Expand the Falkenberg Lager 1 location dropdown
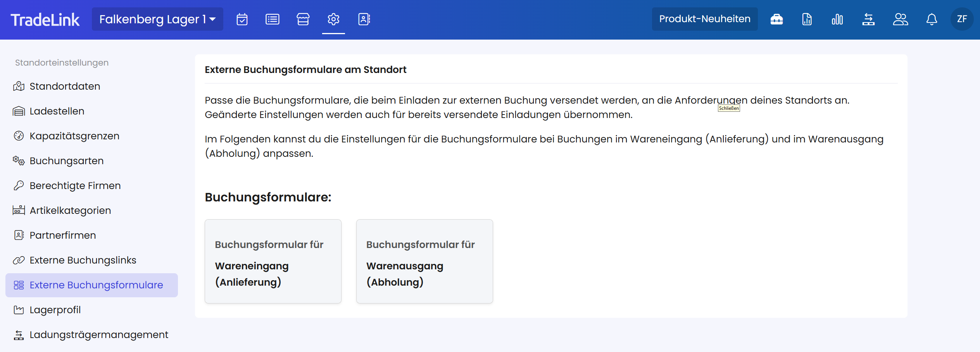This screenshot has height=352, width=980. click(x=157, y=19)
